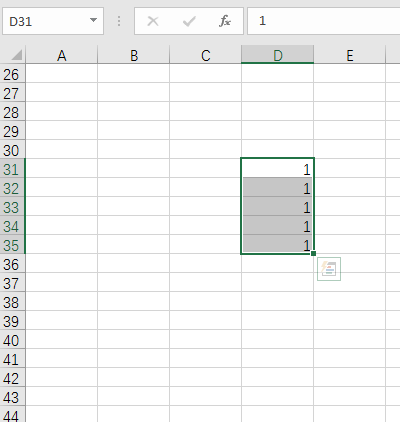Select row 40 header
This screenshot has width=400, height=422.
pyautogui.click(x=12, y=340)
